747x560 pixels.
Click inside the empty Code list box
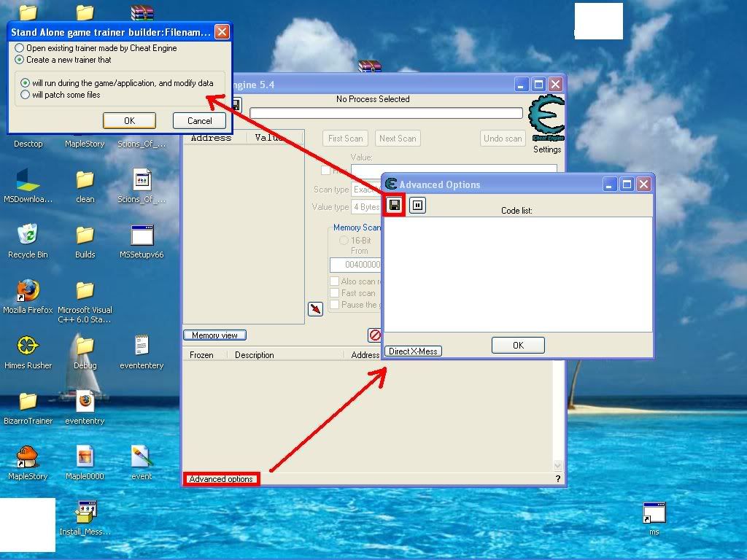tap(517, 273)
